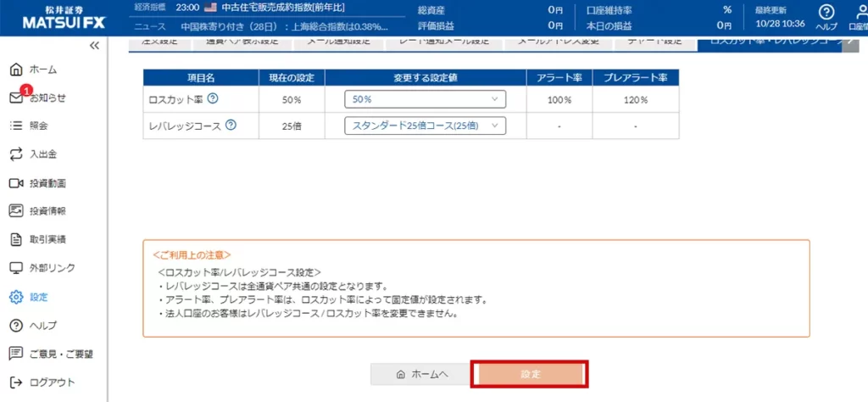This screenshot has height=402, width=868.
Task: Click ログアウト to sign out
Action: click(x=42, y=382)
